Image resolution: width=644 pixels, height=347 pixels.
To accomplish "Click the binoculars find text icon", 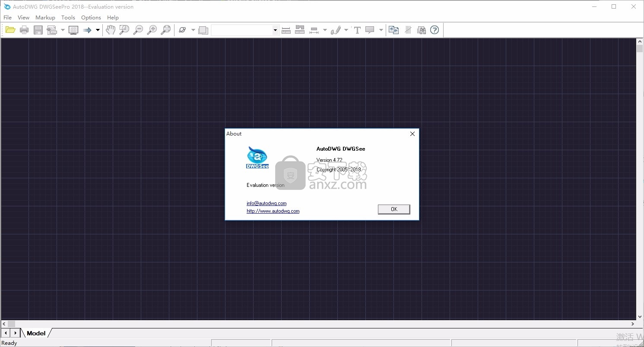I will (422, 30).
